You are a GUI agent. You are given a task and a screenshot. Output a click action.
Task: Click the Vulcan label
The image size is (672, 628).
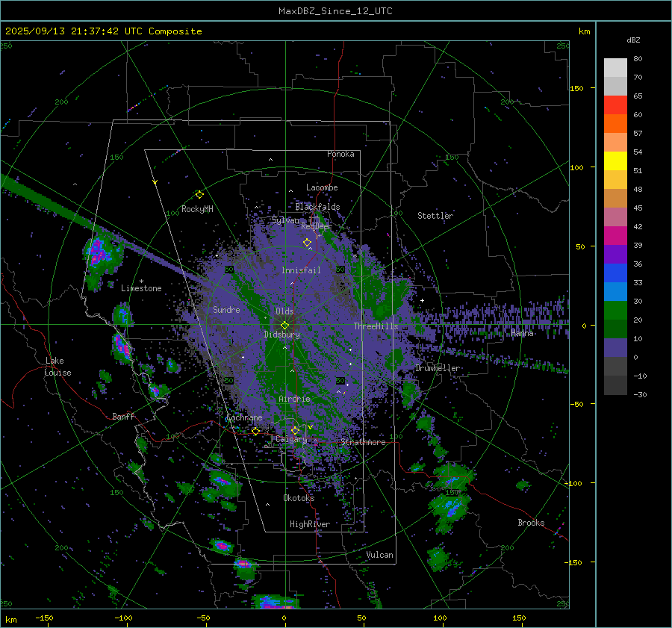380,555
